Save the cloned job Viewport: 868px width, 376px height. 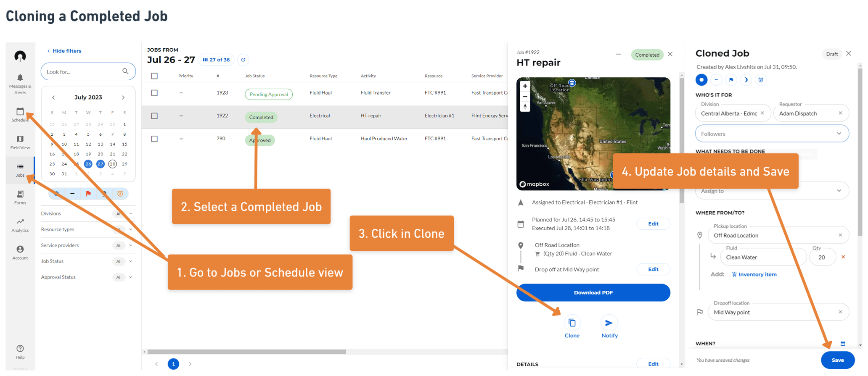(x=837, y=360)
